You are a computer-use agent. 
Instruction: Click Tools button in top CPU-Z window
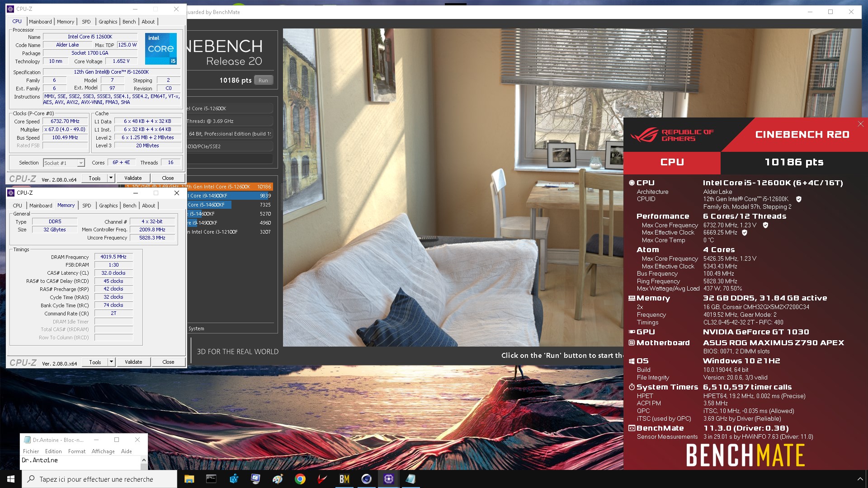pos(94,178)
